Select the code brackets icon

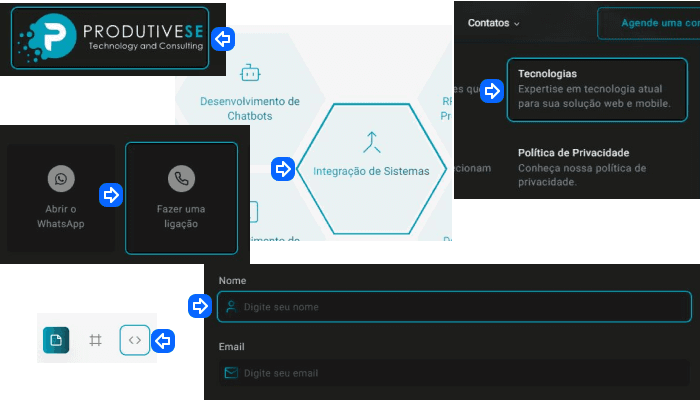pyautogui.click(x=135, y=341)
